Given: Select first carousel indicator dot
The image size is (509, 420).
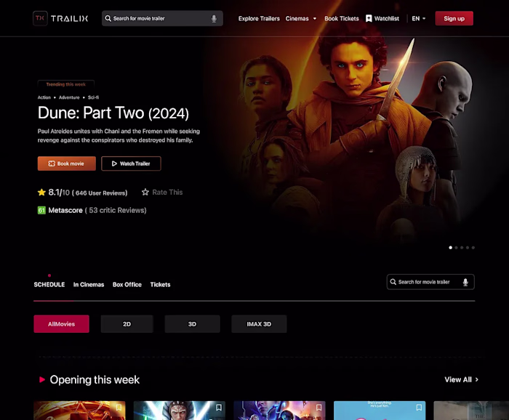Looking at the screenshot, I should point(450,248).
